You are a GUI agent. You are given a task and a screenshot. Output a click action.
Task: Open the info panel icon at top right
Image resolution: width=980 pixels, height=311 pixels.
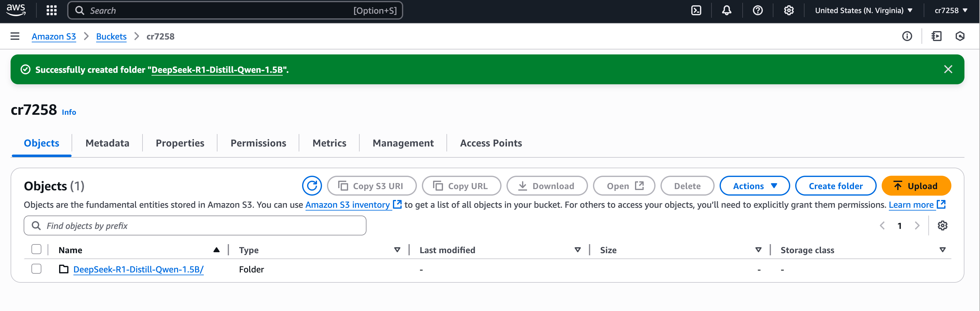[x=907, y=36]
